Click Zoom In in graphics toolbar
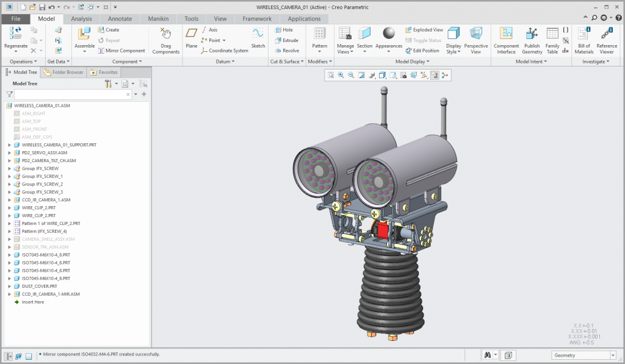Screen dimensions: 625x364 [x=341, y=75]
